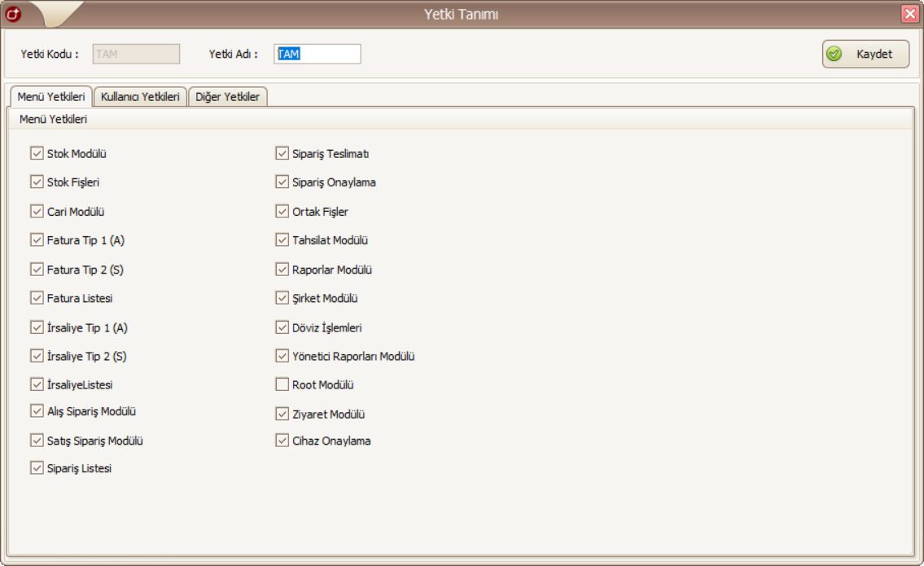This screenshot has width=924, height=566.
Task: Uncheck the Sipariş Listesi checkbox
Action: [36, 467]
